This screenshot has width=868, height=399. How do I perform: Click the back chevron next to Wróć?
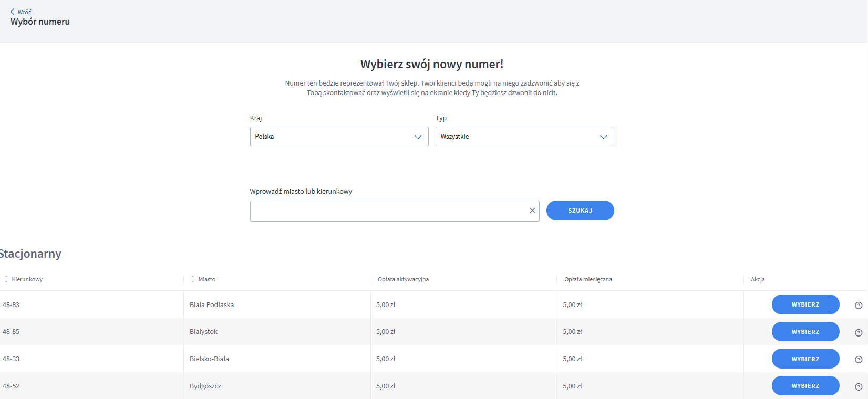(x=13, y=12)
